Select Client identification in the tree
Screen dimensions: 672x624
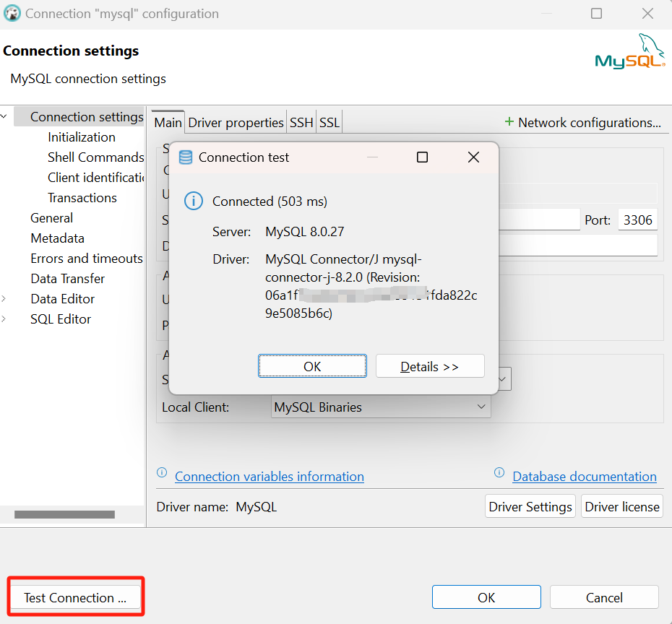pyautogui.click(x=95, y=178)
